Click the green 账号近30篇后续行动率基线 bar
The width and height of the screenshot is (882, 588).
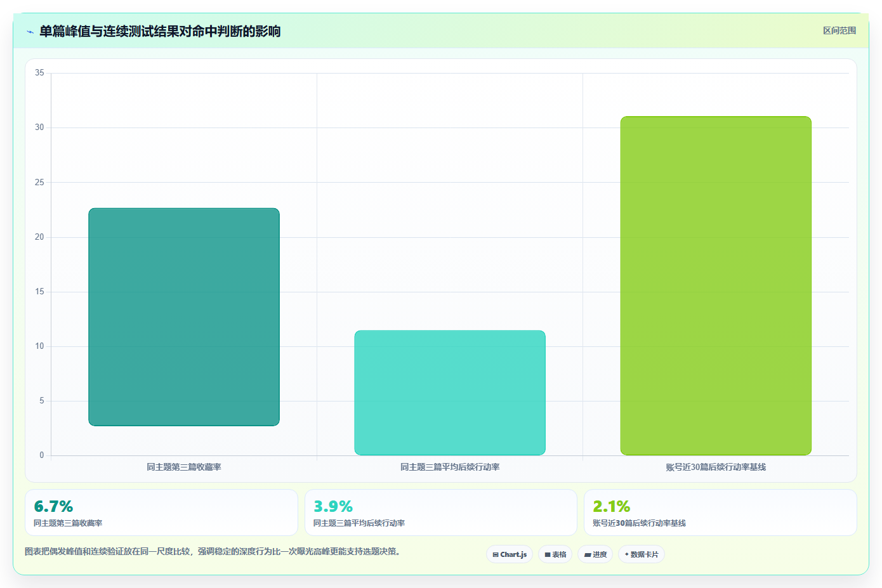pos(716,285)
